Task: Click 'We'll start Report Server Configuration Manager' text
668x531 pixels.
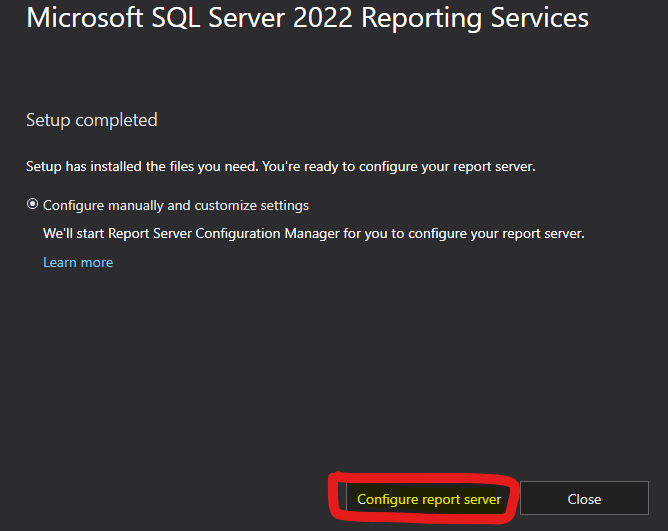Action: click(191, 234)
